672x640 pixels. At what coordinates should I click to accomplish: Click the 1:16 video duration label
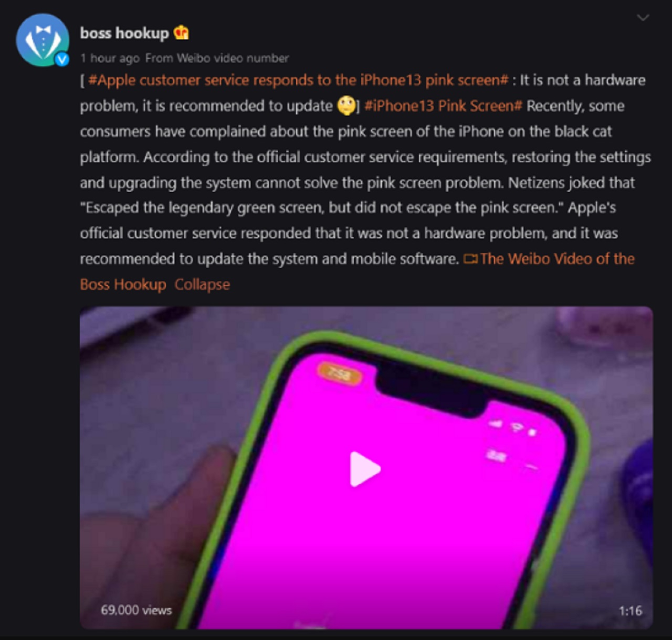631,611
